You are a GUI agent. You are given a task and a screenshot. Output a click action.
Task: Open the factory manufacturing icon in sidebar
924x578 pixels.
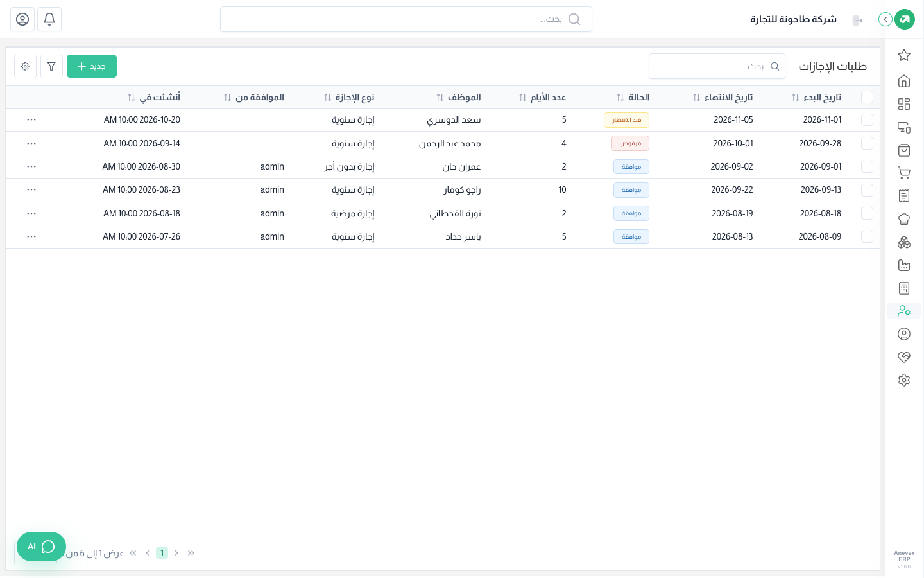coord(904,265)
